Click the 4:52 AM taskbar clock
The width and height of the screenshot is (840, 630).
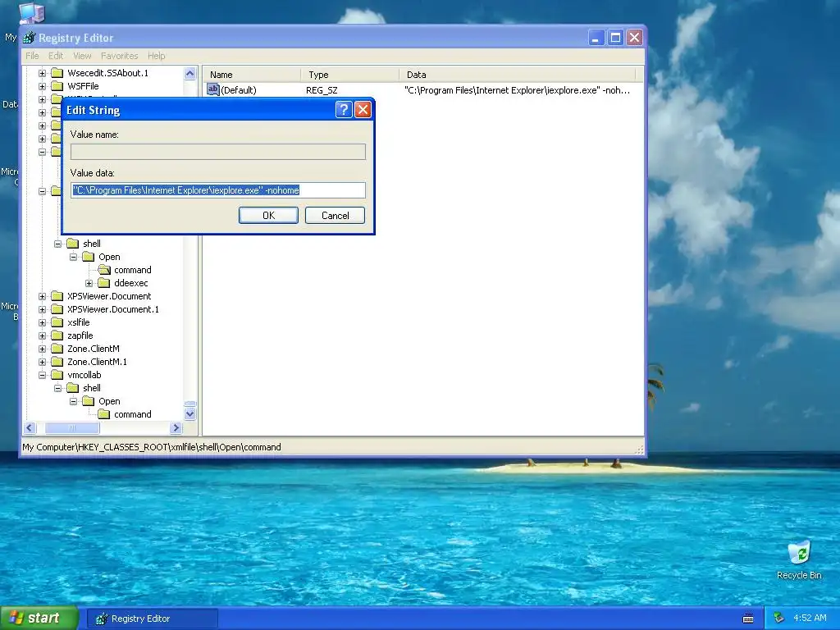[x=810, y=619]
